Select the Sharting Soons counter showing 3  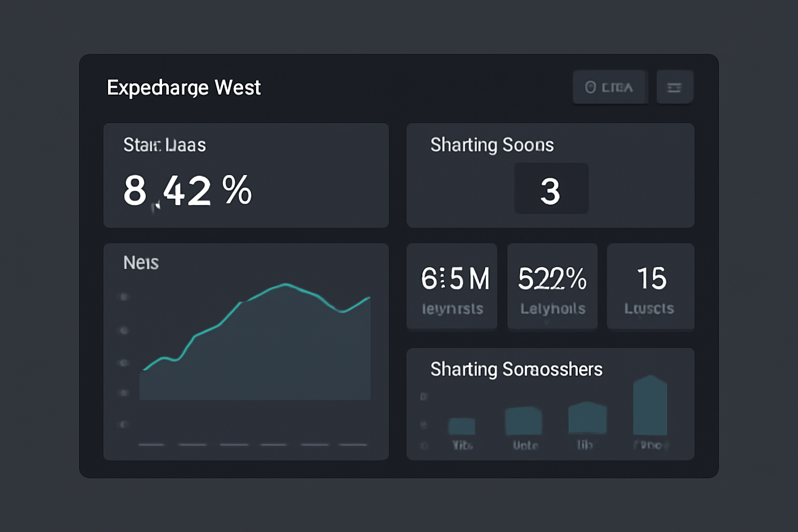551,188
